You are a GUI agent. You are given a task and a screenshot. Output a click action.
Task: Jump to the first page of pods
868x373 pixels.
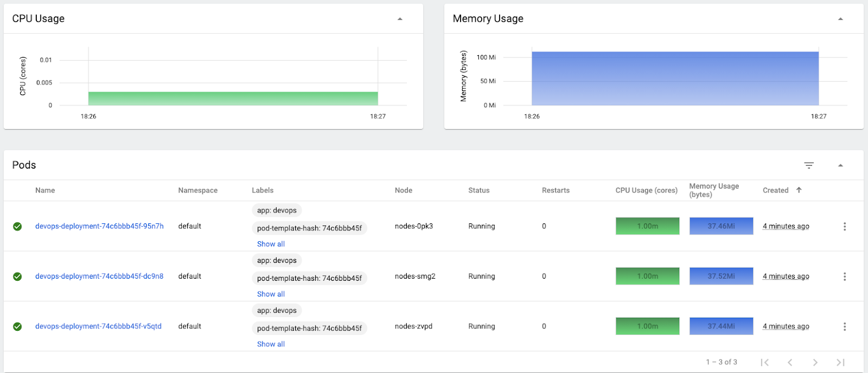pos(765,362)
